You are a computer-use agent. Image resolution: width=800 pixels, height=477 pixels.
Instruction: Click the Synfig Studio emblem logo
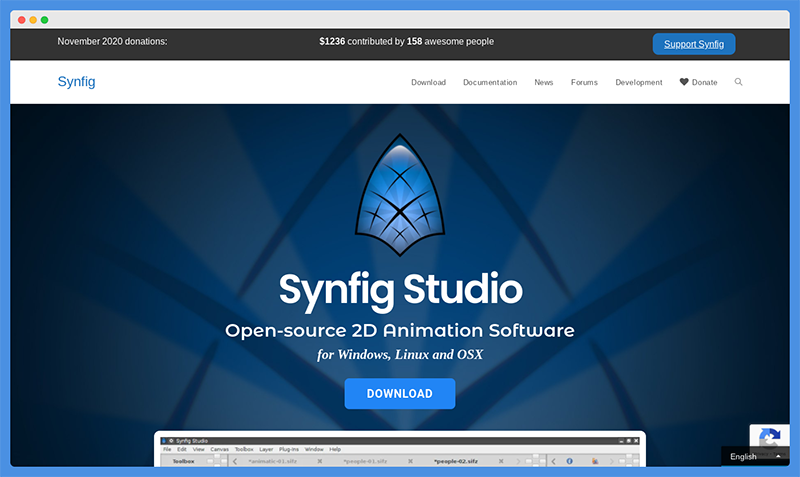[400, 195]
